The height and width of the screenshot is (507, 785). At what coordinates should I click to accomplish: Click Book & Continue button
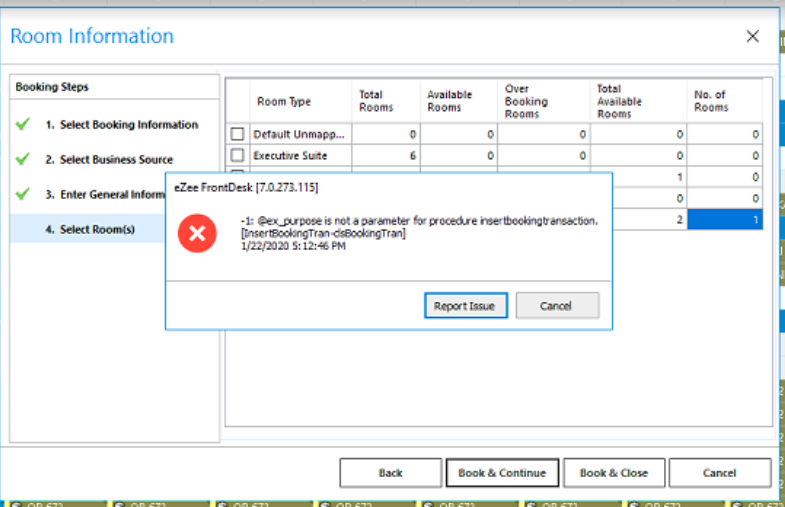click(502, 473)
